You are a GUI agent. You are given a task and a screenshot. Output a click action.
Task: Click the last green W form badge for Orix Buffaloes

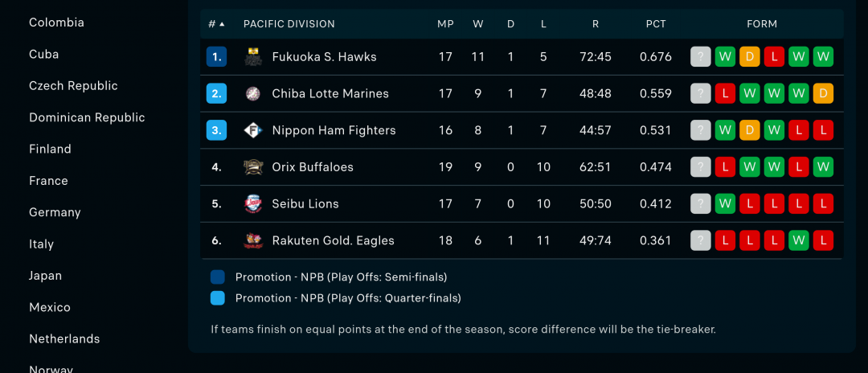pyautogui.click(x=823, y=167)
